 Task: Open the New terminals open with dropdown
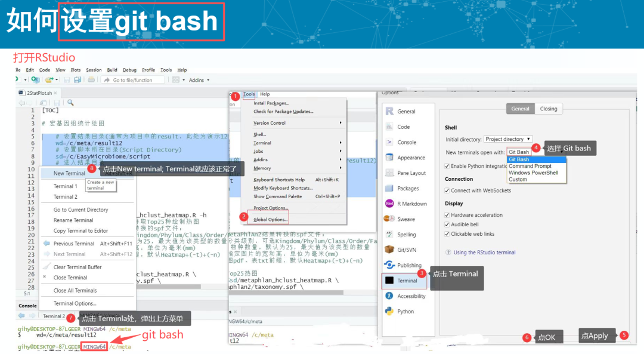[519, 152]
